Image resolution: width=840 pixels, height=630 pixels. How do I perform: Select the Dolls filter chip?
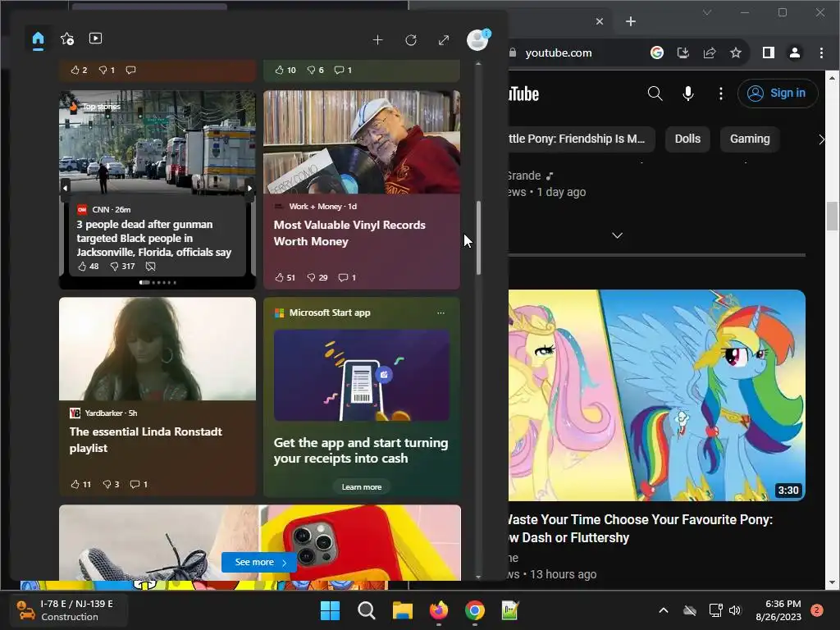tap(687, 139)
